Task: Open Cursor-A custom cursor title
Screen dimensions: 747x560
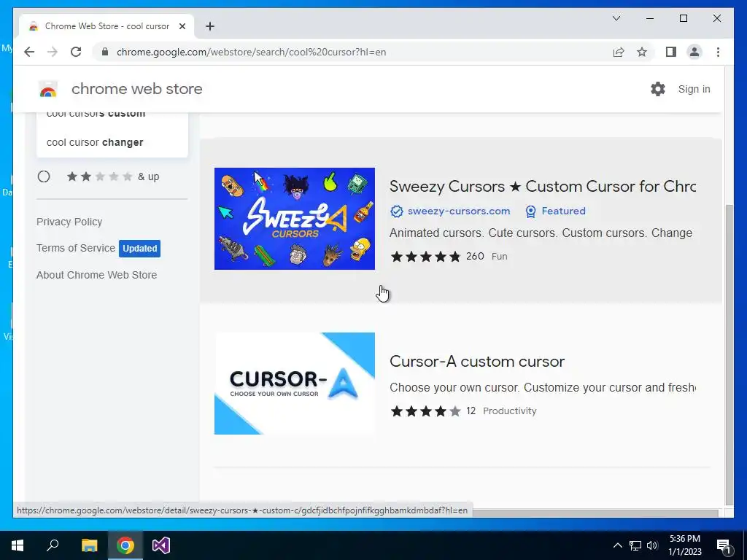Action: (x=477, y=362)
